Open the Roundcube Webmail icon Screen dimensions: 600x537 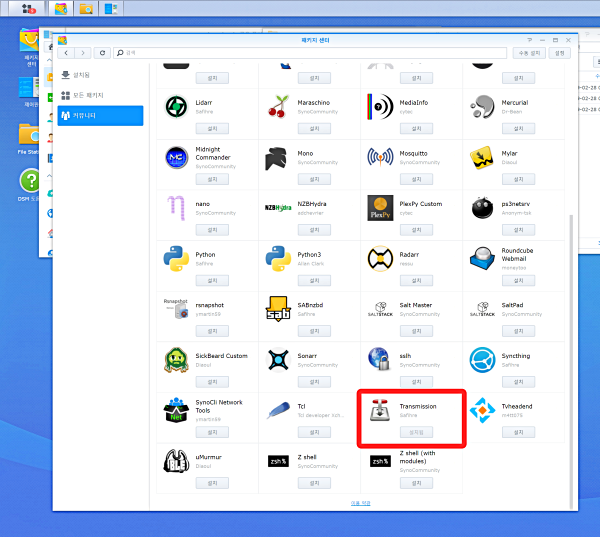click(482, 259)
